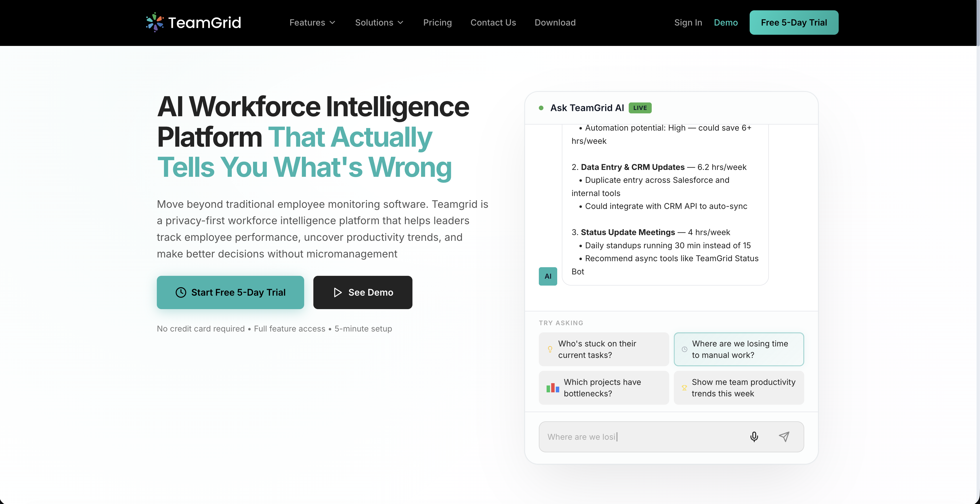
Task: Open the Pricing page
Action: 437,22
